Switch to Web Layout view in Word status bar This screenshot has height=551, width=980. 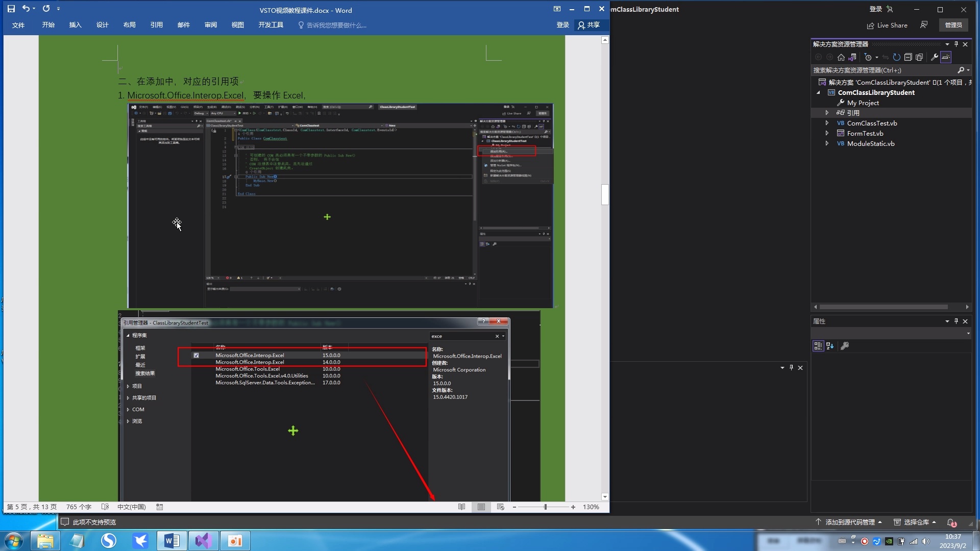[500, 507]
